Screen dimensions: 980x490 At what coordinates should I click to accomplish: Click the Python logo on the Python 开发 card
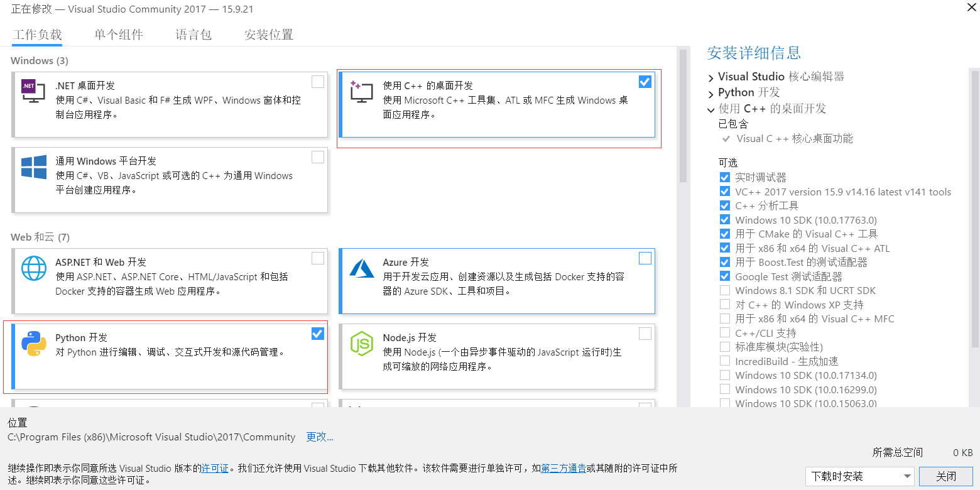click(34, 344)
